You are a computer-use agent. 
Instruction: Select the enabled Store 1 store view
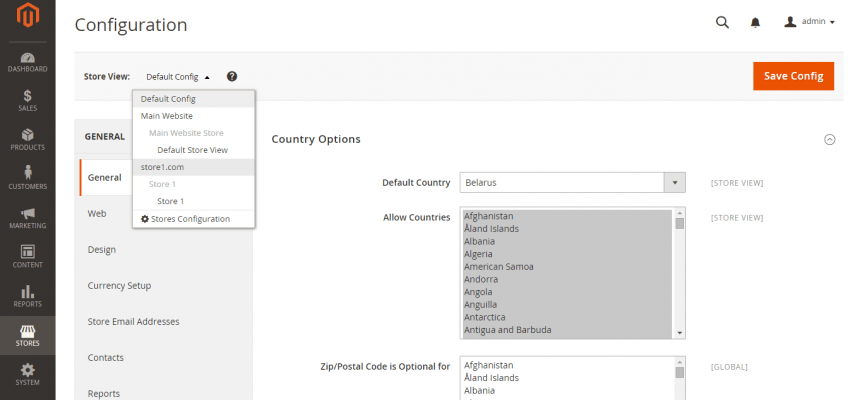pyautogui.click(x=194, y=201)
